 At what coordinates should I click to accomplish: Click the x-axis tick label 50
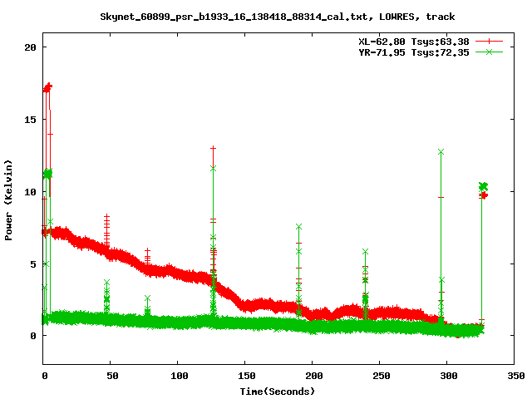click(x=112, y=376)
